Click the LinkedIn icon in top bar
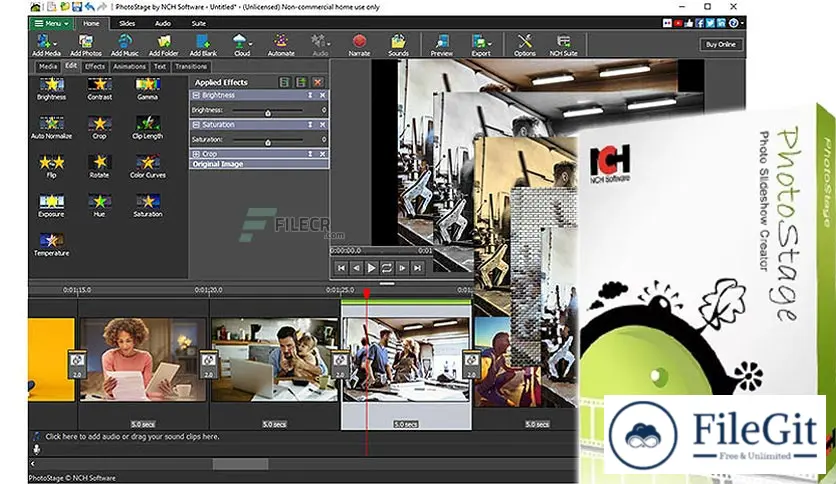Viewport: 836px width, 484px height. pyautogui.click(x=721, y=23)
